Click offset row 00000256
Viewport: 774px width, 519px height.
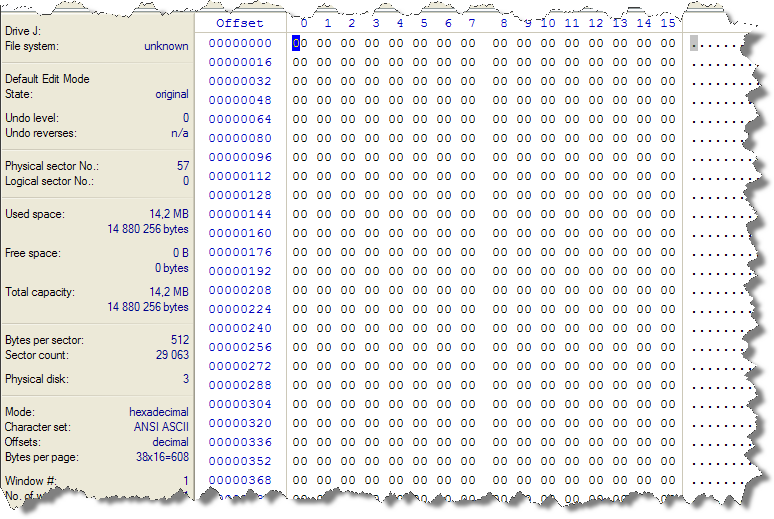click(240, 347)
